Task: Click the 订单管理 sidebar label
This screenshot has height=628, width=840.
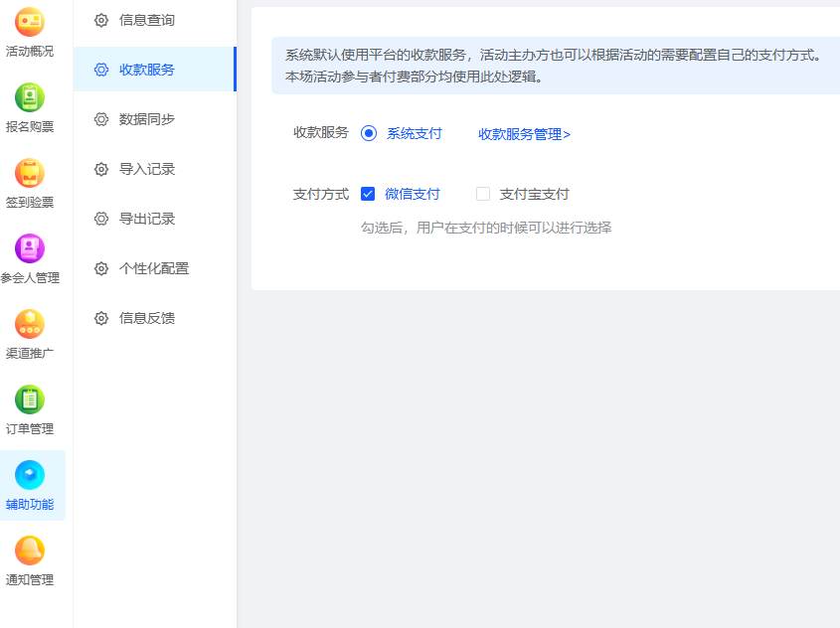Action: coord(30,429)
